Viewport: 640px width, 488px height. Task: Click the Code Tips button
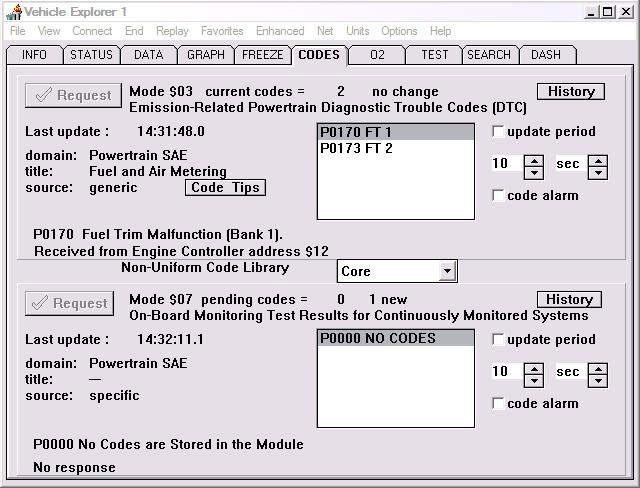(x=225, y=188)
